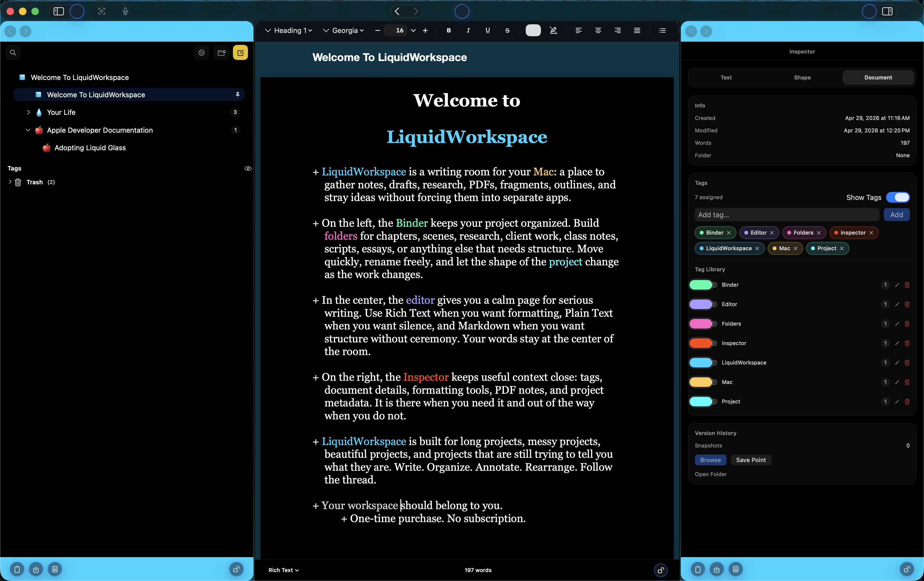Screen dimensions: 924x581
Task: Apply italic formatting
Action: [468, 30]
